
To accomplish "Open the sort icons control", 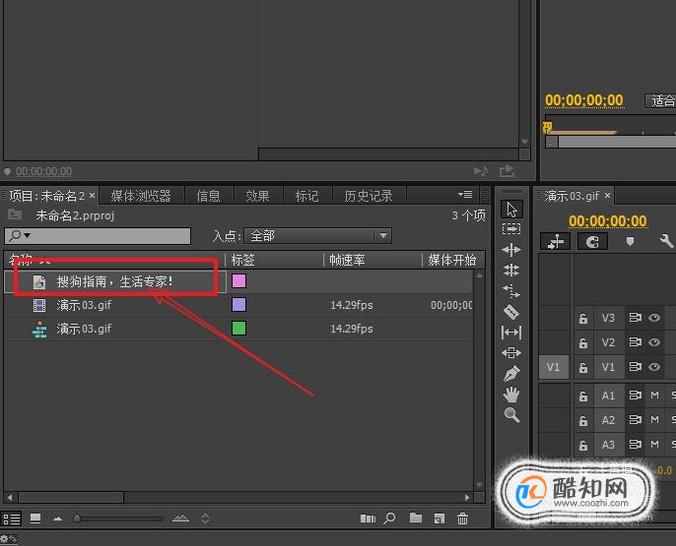I will click(x=206, y=518).
